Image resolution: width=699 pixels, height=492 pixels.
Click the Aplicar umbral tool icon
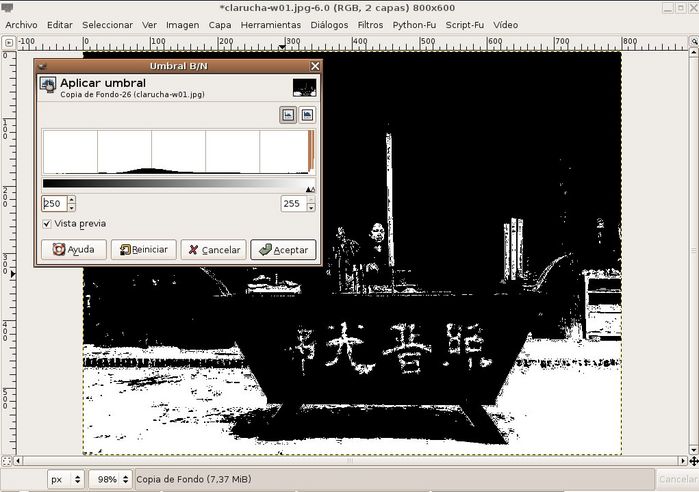tap(48, 84)
